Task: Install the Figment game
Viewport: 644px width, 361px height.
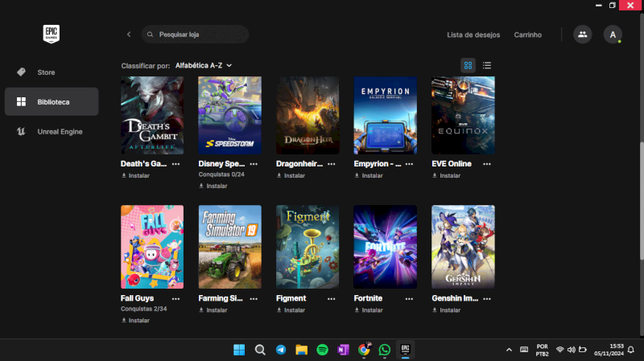Action: click(295, 310)
